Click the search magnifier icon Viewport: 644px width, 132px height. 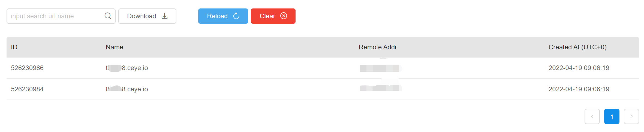(108, 16)
